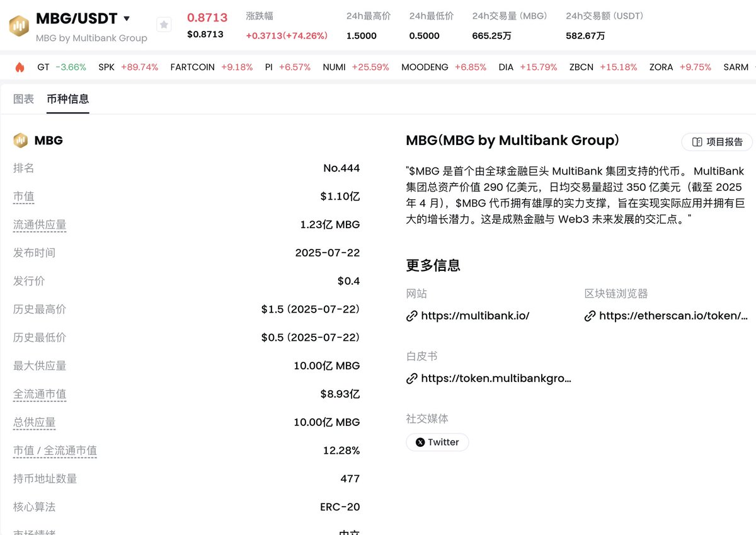Click the market cap value $1.10亿
The height and width of the screenshot is (535, 756).
[340, 197]
